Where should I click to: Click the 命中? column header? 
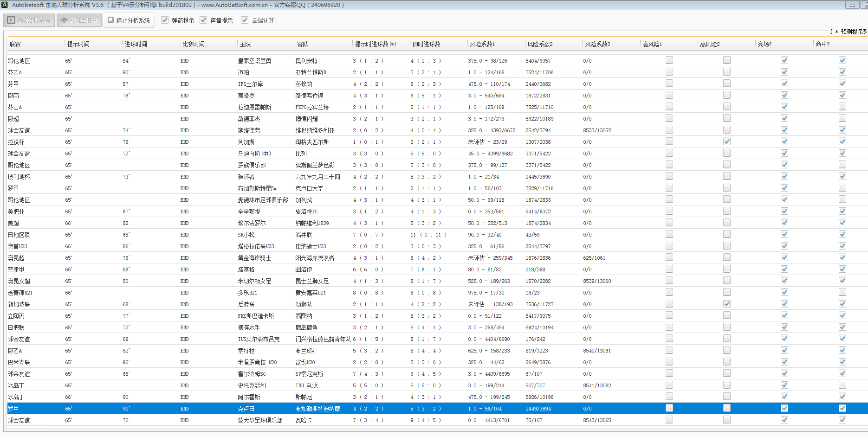click(823, 44)
